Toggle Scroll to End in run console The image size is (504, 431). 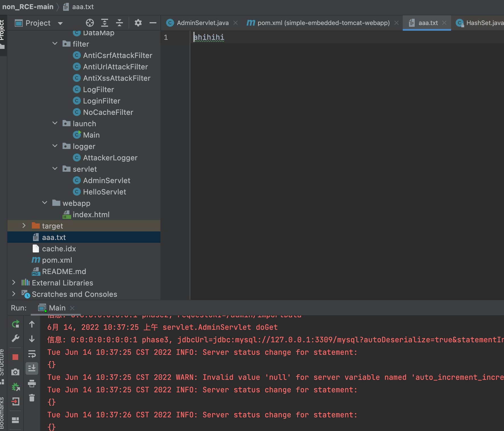tap(32, 368)
